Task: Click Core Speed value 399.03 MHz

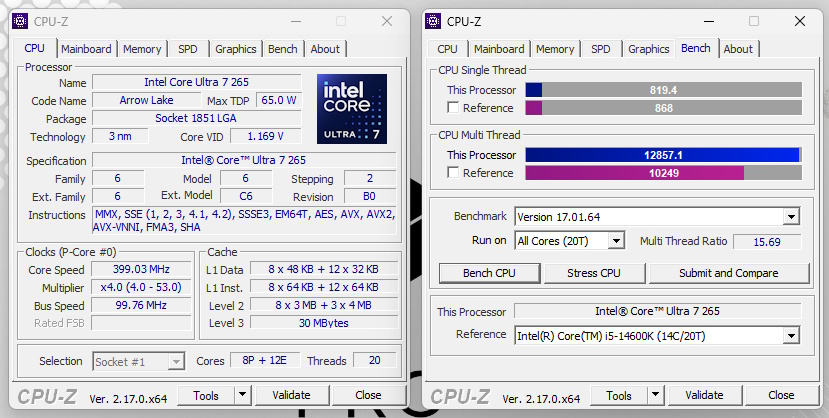Action: point(141,269)
